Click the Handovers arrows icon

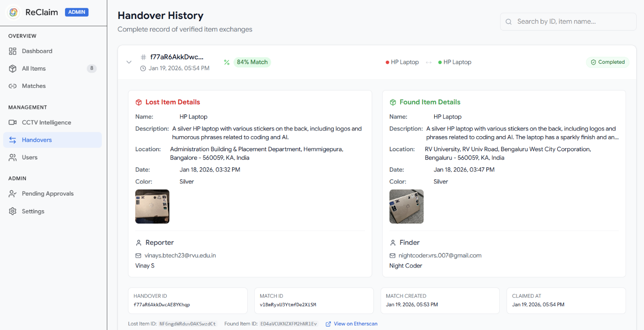click(x=12, y=140)
